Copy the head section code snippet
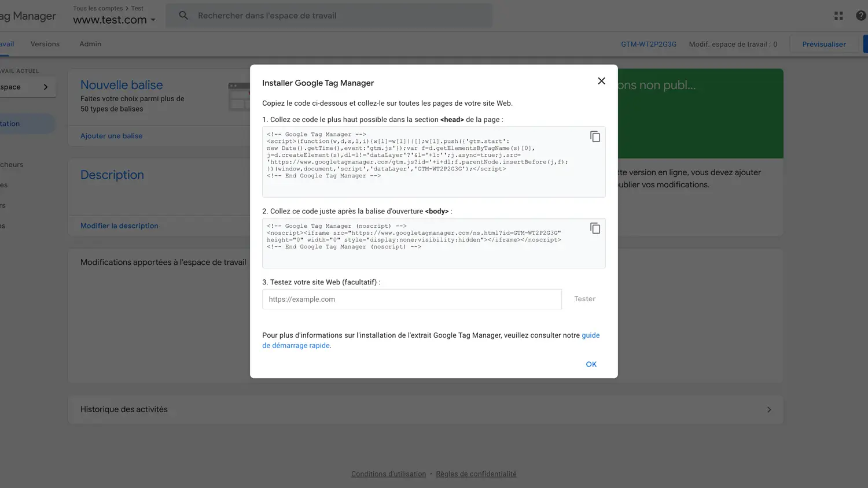This screenshot has height=488, width=868. coord(595,136)
